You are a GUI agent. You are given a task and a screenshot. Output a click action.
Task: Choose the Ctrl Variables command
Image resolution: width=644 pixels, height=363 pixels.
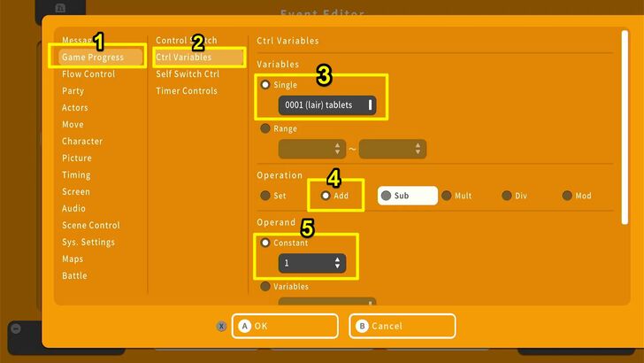199,58
